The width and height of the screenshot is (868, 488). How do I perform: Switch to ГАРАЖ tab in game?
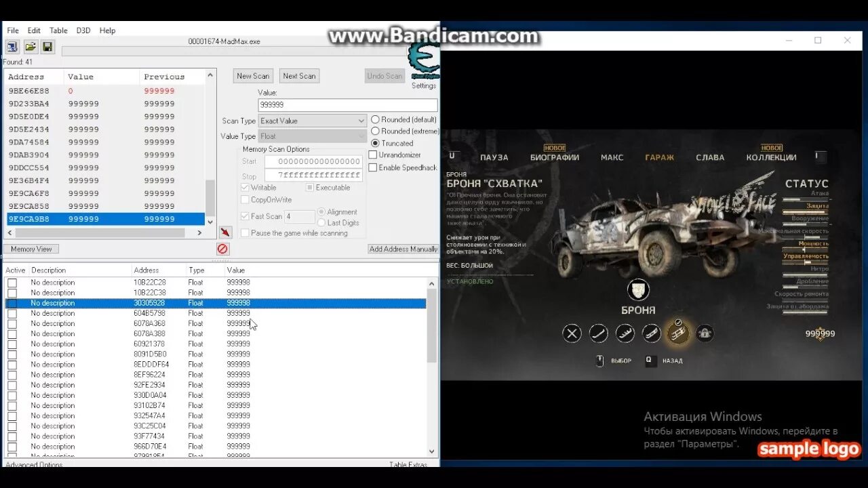(660, 157)
